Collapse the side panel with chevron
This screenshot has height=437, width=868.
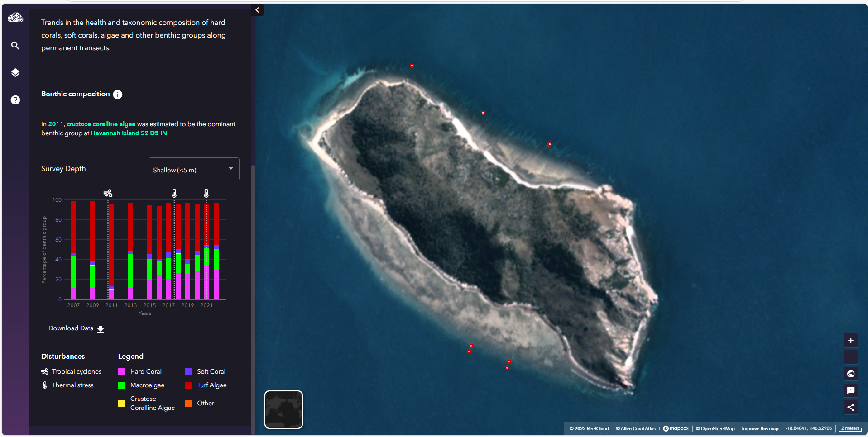click(257, 10)
